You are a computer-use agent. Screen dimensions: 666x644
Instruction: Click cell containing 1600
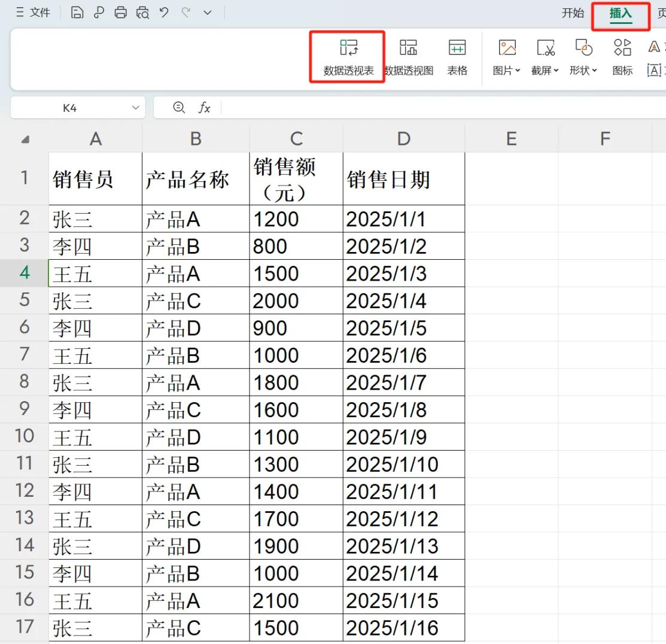tap(296, 409)
